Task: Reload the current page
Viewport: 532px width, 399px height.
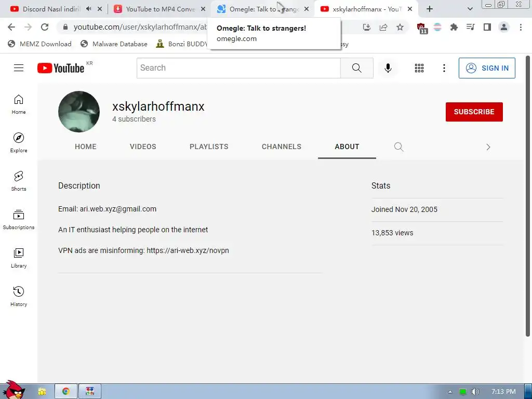Action: [45, 27]
